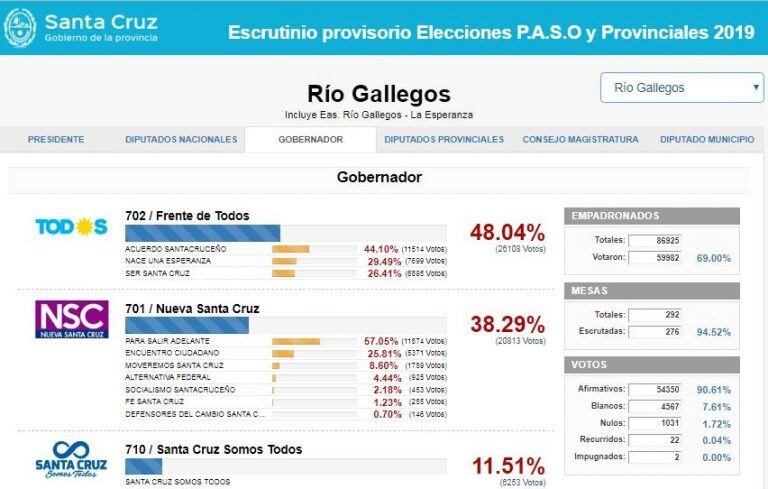Click the Nueva Santa Cruz blue progress bar
Viewport: 768px width, 489px height.
point(186,325)
